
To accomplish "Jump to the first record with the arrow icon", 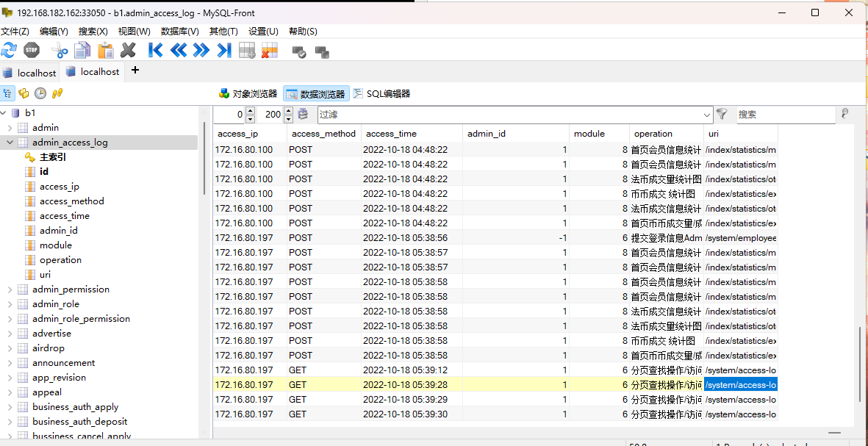I will click(155, 50).
